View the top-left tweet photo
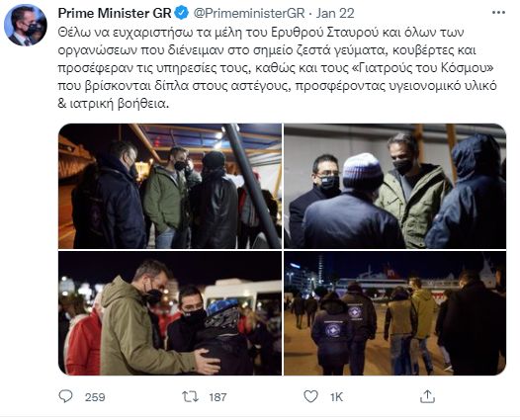This screenshot has width=520, height=420. point(170,186)
